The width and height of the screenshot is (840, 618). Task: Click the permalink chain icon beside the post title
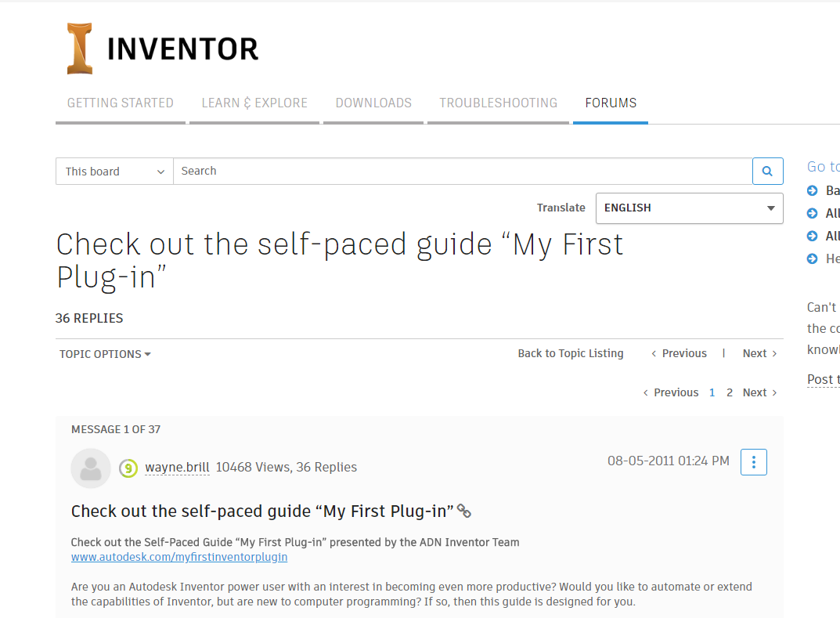(x=463, y=511)
